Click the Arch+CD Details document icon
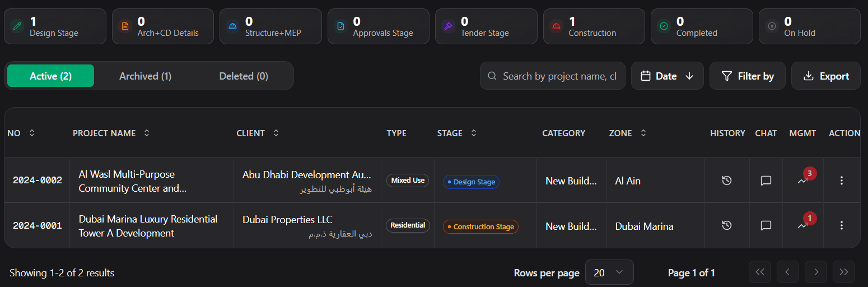 point(125,26)
